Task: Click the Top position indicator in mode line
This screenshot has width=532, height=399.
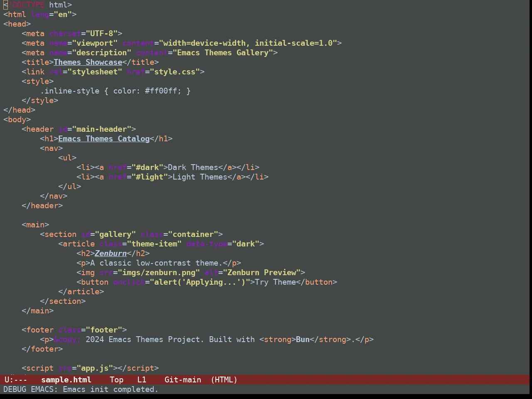Action: click(x=116, y=380)
